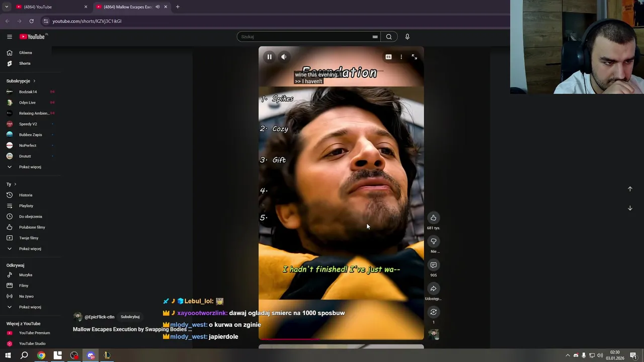
Task: Start voice search with microphone
Action: (x=407, y=37)
